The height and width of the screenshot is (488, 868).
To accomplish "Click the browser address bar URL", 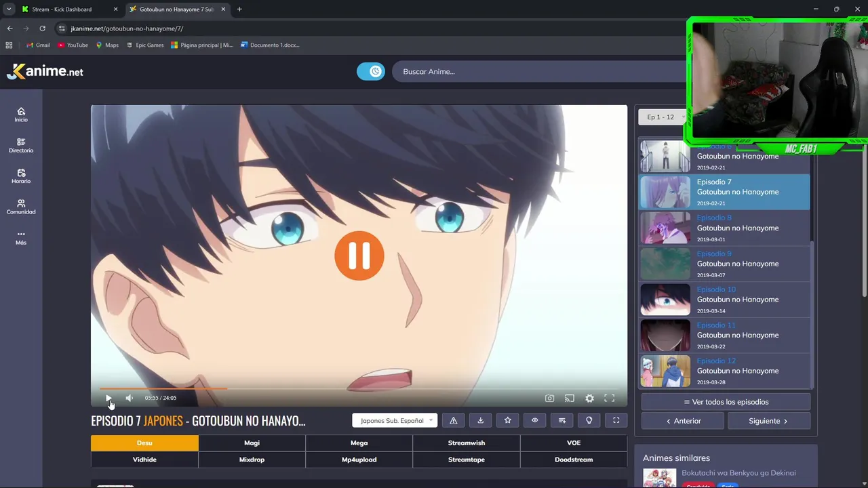I will (x=127, y=28).
